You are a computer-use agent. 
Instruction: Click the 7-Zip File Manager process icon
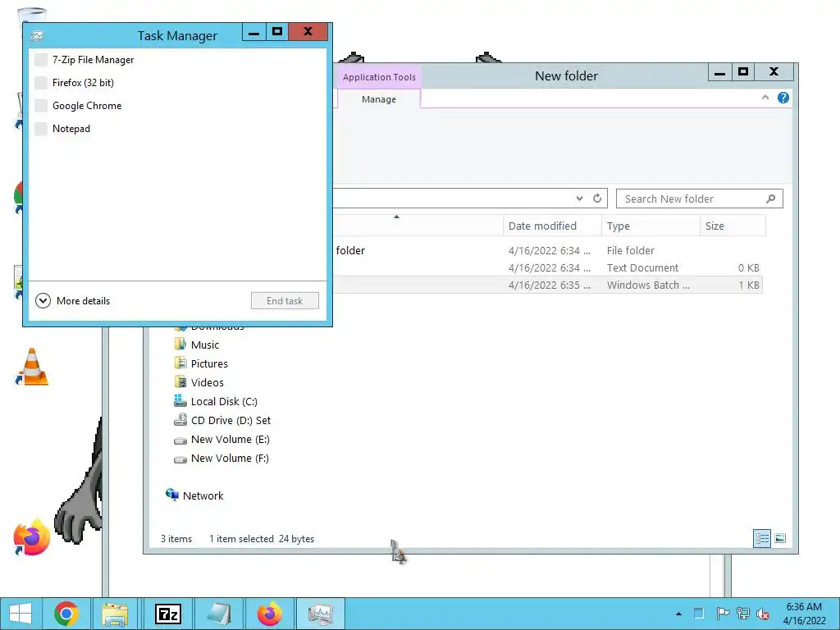click(41, 59)
